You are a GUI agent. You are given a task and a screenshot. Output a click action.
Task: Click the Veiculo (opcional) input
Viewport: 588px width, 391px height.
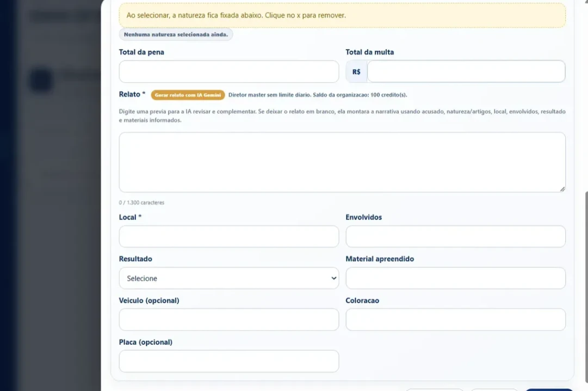coord(229,320)
